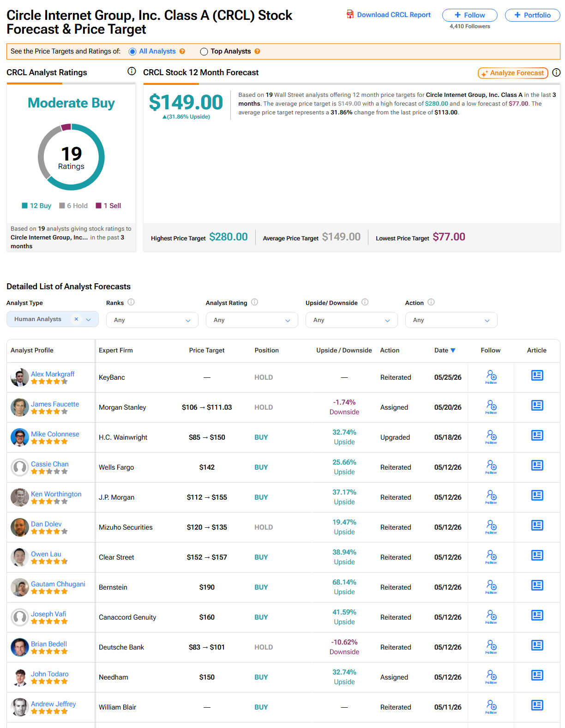Open the Analyst Rating Any dropdown
The image size is (565, 728).
pyautogui.click(x=252, y=320)
